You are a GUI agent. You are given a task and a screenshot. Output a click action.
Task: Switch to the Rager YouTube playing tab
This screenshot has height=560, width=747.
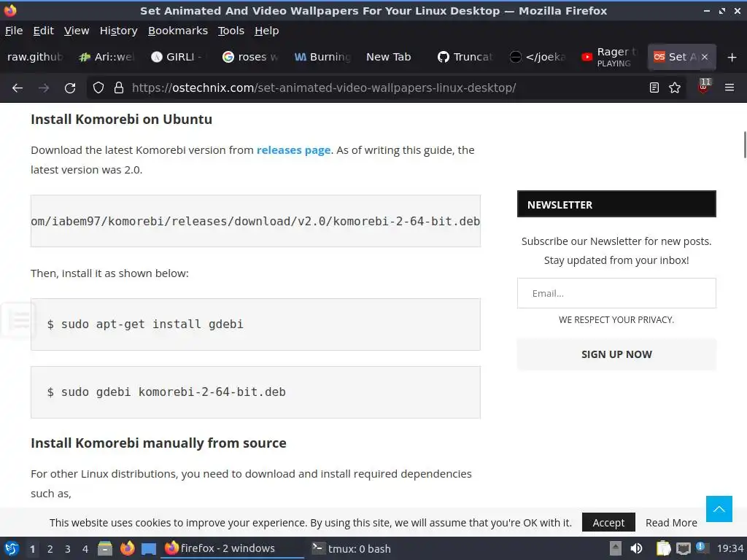tap(610, 57)
